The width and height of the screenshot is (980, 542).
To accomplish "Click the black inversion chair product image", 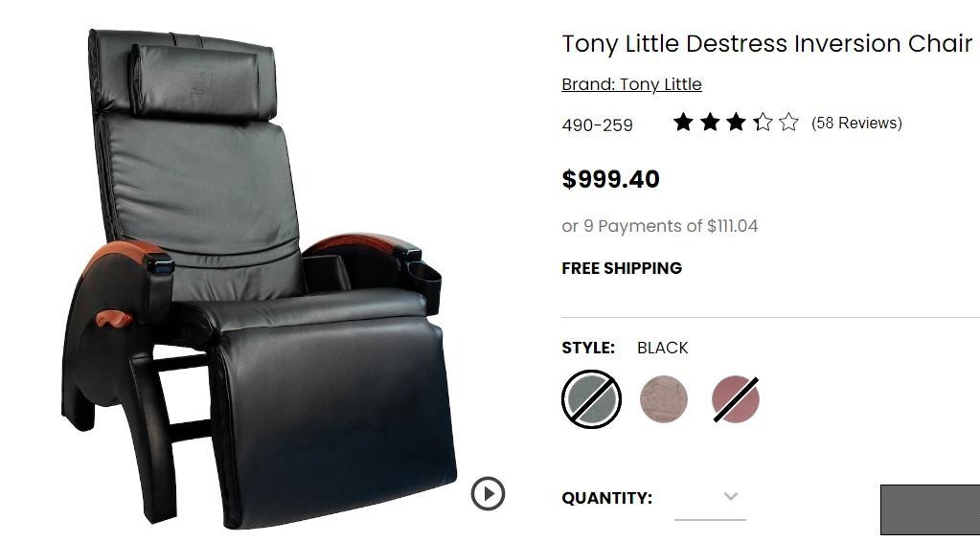I will click(x=260, y=278).
